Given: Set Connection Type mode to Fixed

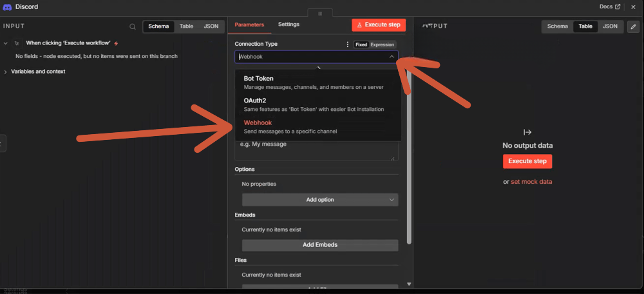Looking at the screenshot, I should 361,44.
